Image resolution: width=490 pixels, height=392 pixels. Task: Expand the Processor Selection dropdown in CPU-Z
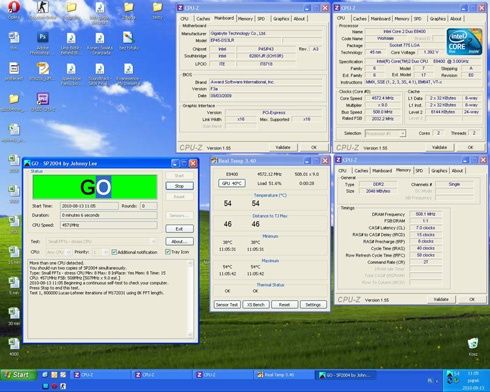pyautogui.click(x=403, y=133)
